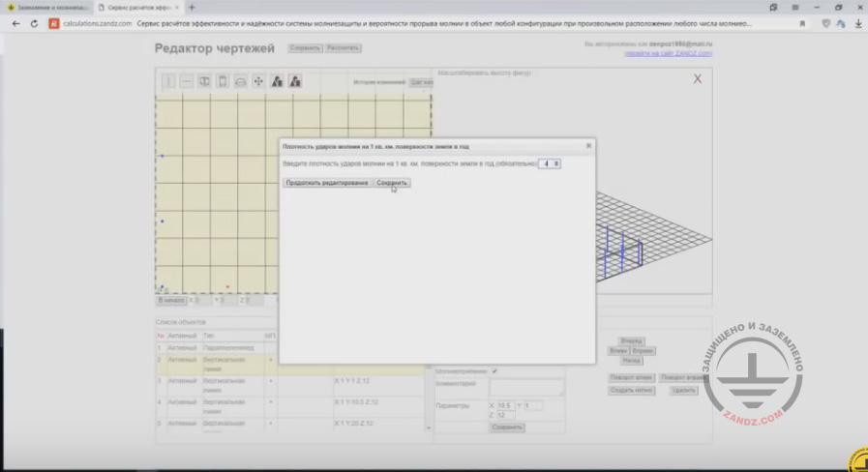Screen dimensions: 868x472
Task: Click the calculations.zandz.com address
Action: pyautogui.click(x=97, y=24)
